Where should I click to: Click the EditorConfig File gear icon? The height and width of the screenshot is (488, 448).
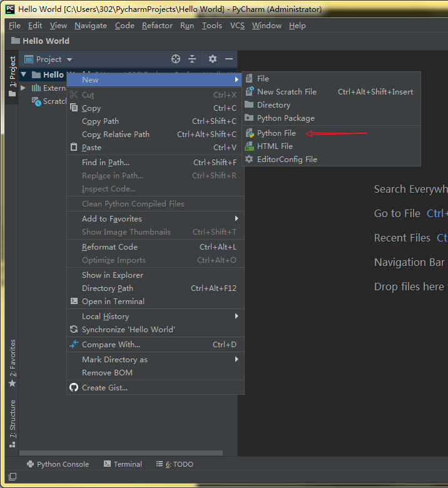(249, 159)
